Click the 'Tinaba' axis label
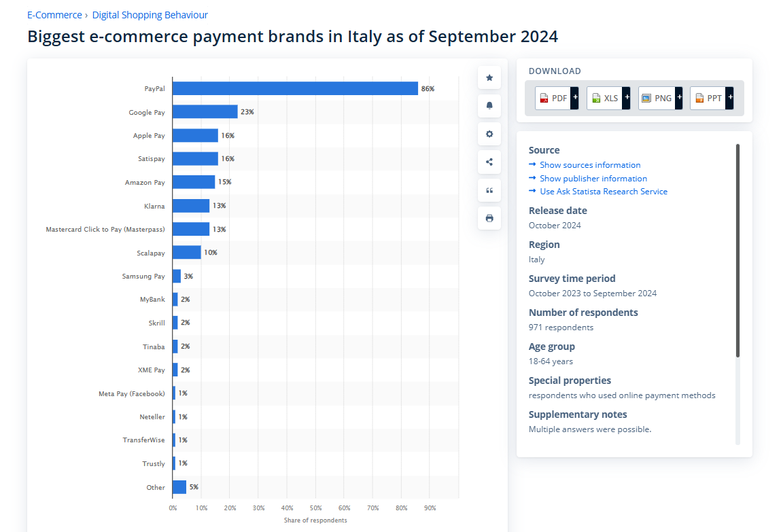The width and height of the screenshot is (781, 532). pyautogui.click(x=154, y=347)
